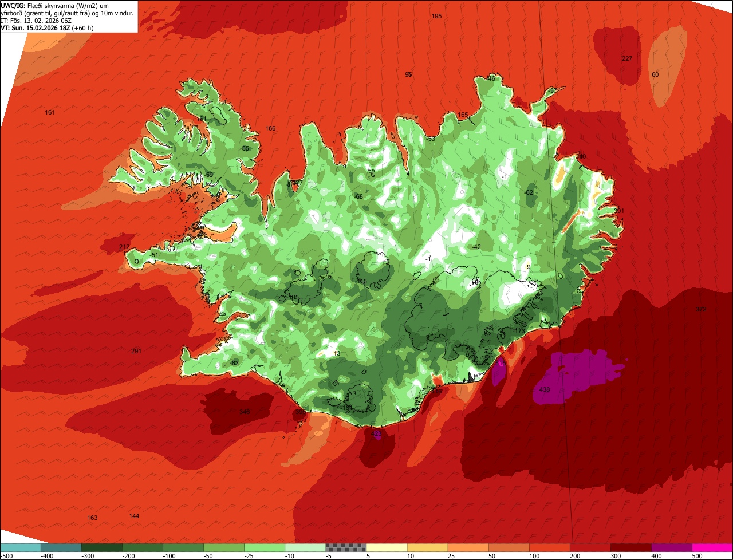Viewport: 733px width, 560px height.
Task: Select the light orange 25 to 50 swatch
Action: pos(468,547)
